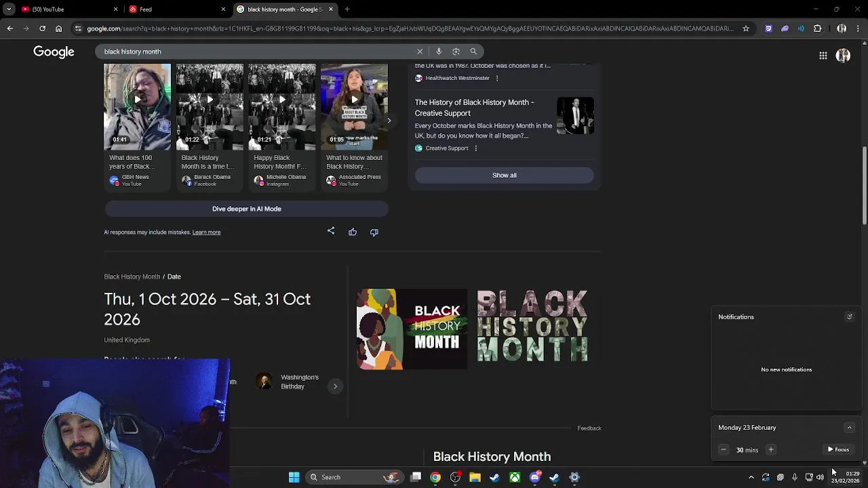This screenshot has height=488, width=868.
Task: Search by image with the Lens icon
Action: pyautogui.click(x=456, y=52)
